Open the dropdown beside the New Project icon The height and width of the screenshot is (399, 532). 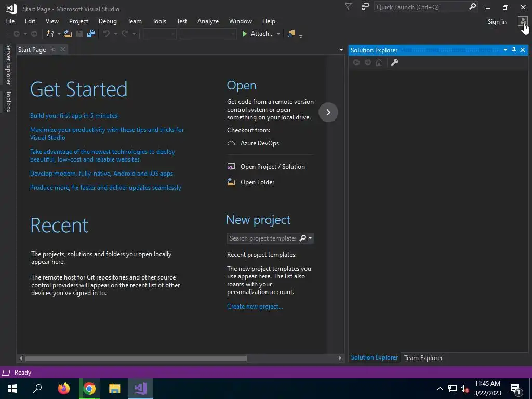coord(59,34)
